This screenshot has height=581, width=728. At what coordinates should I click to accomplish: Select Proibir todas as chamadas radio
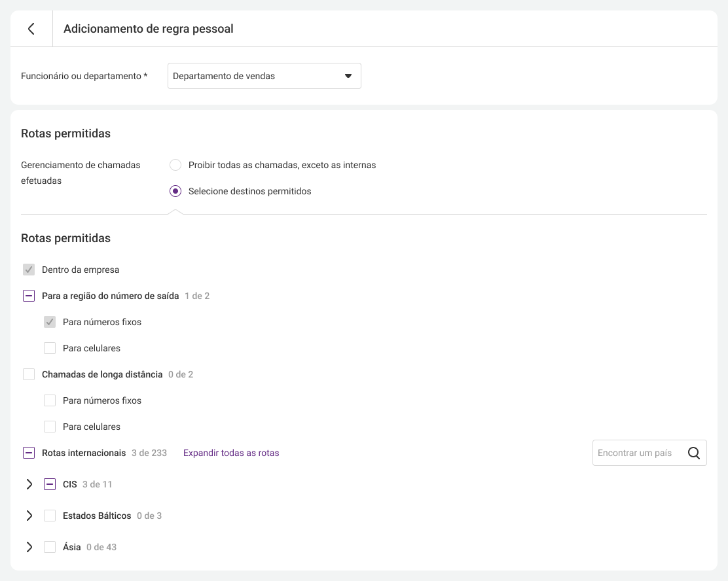[x=175, y=165]
